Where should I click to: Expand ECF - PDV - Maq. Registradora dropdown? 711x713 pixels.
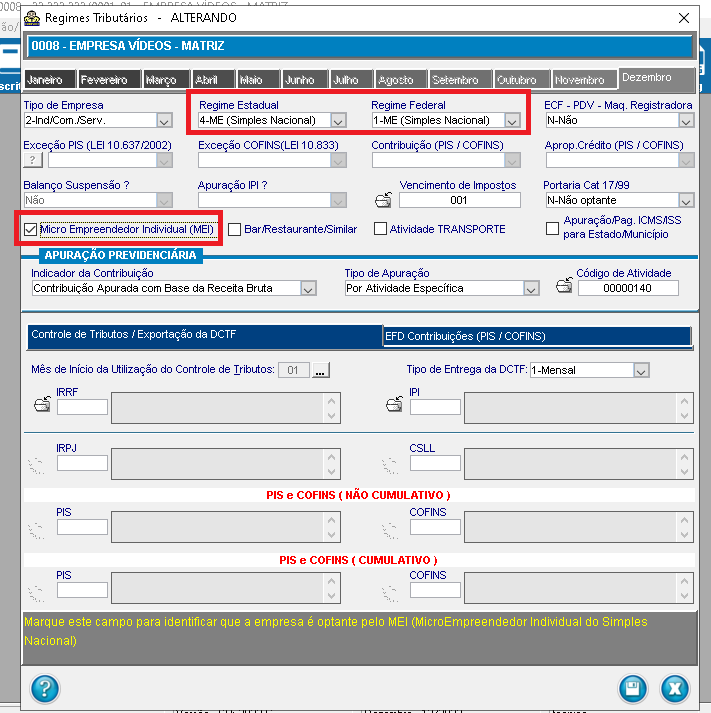(x=686, y=121)
